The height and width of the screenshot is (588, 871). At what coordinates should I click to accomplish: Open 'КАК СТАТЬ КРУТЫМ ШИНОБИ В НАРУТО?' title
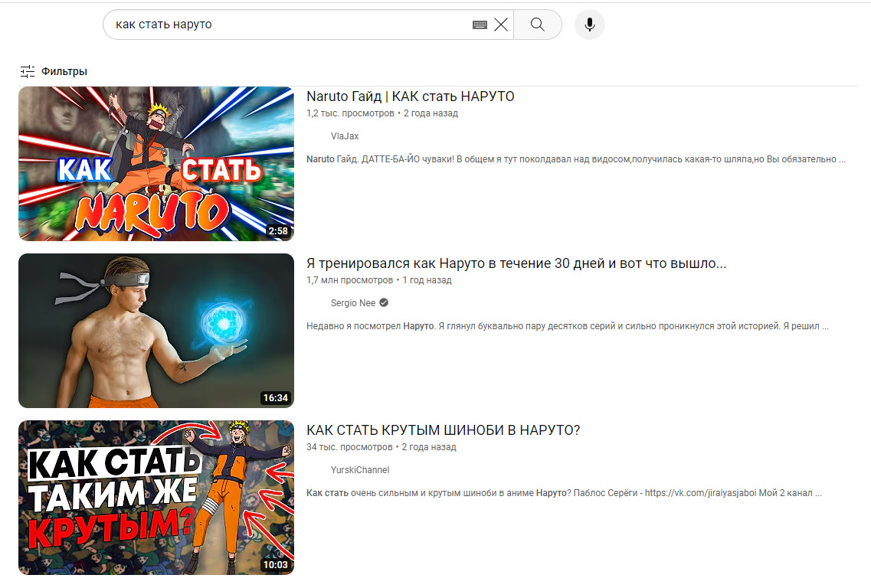(x=443, y=430)
